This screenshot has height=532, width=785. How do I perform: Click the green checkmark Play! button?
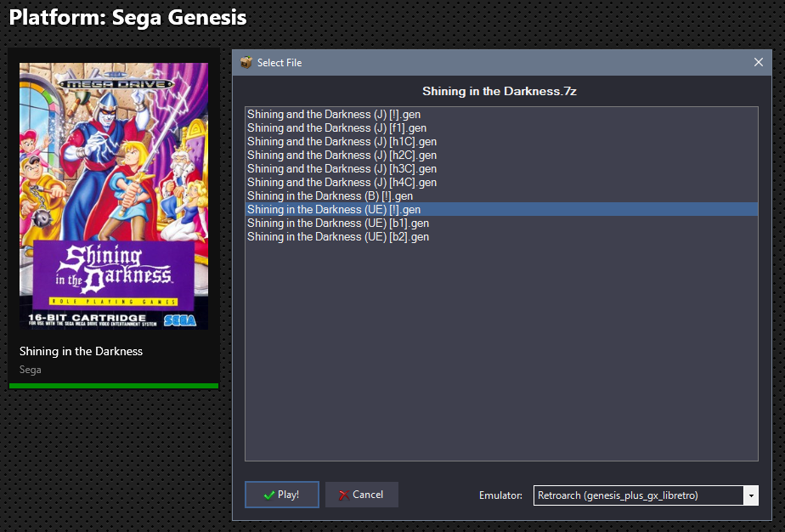tap(282, 495)
